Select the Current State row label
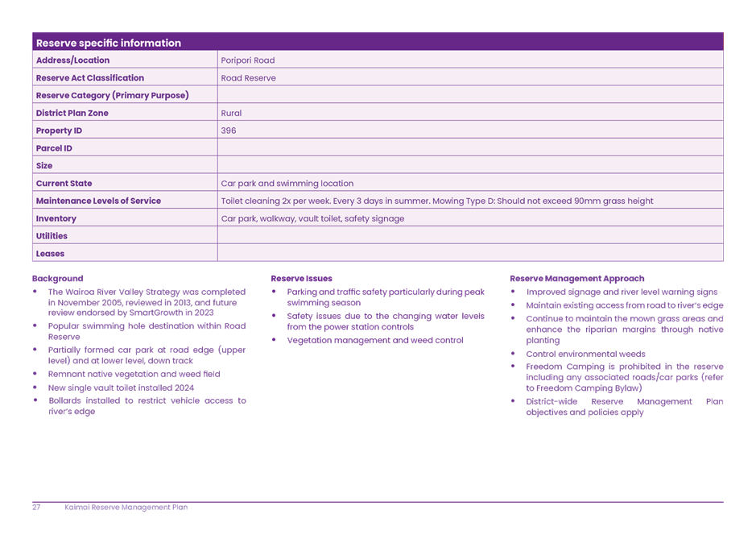This screenshot has width=756, height=535. tap(64, 184)
